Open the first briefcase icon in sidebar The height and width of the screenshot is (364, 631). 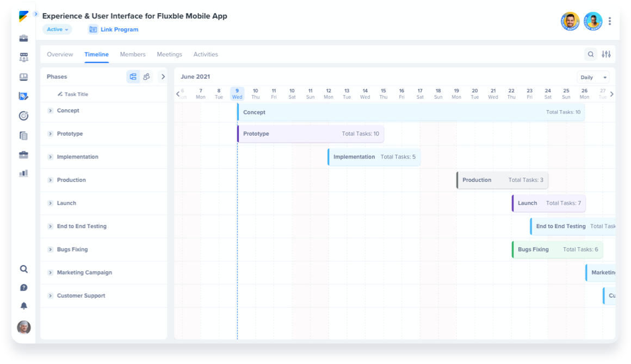(24, 38)
